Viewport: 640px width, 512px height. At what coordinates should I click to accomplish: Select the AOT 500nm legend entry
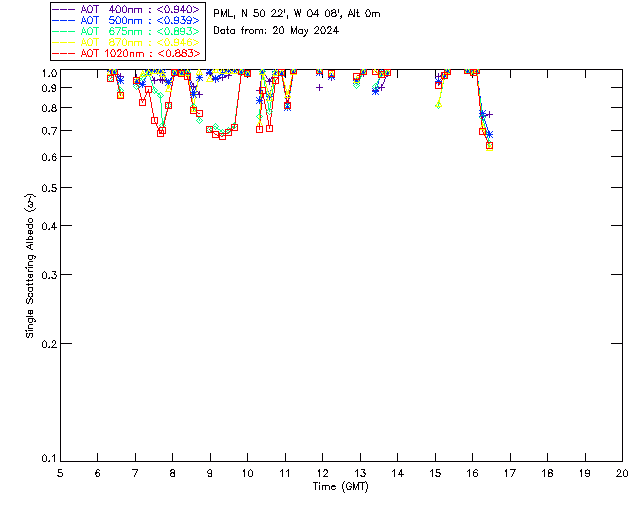click(126, 20)
